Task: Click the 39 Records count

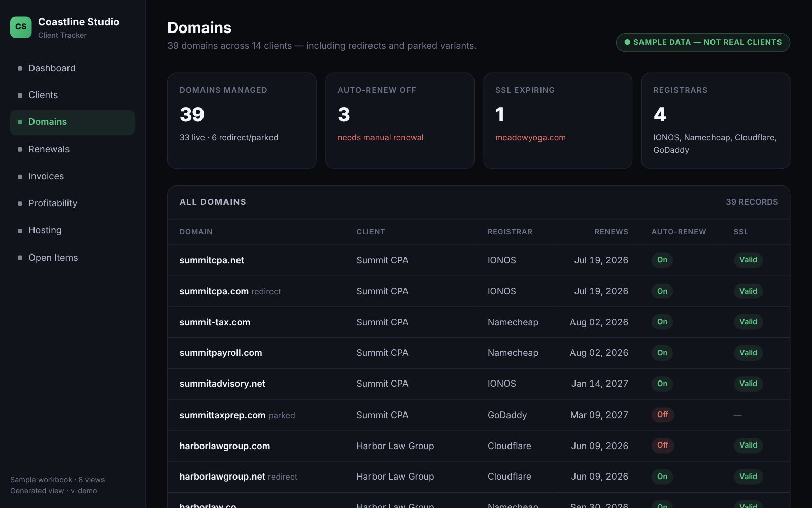Action: point(752,202)
